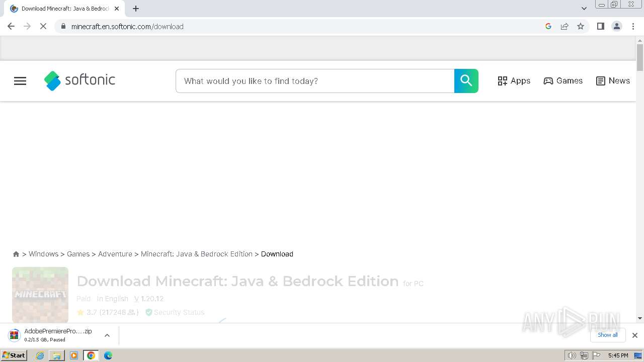Click the network tray icon
The height and width of the screenshot is (362, 644).
(584, 355)
